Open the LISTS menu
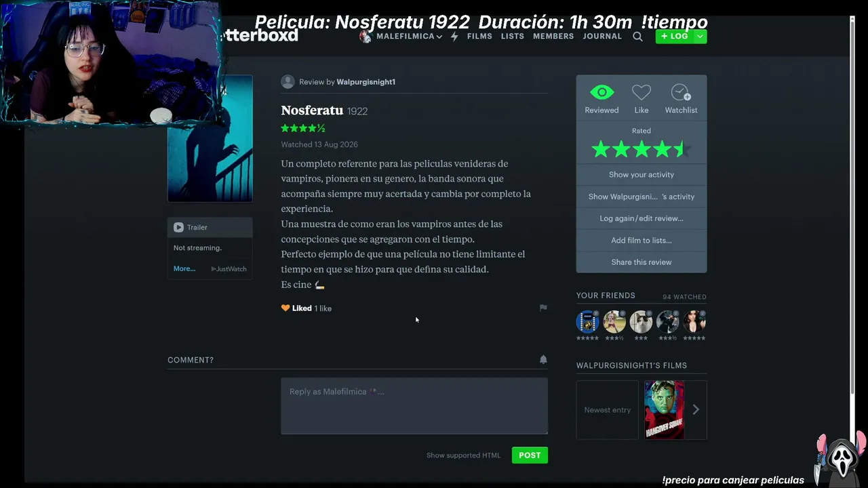The width and height of the screenshot is (868, 488). point(513,37)
